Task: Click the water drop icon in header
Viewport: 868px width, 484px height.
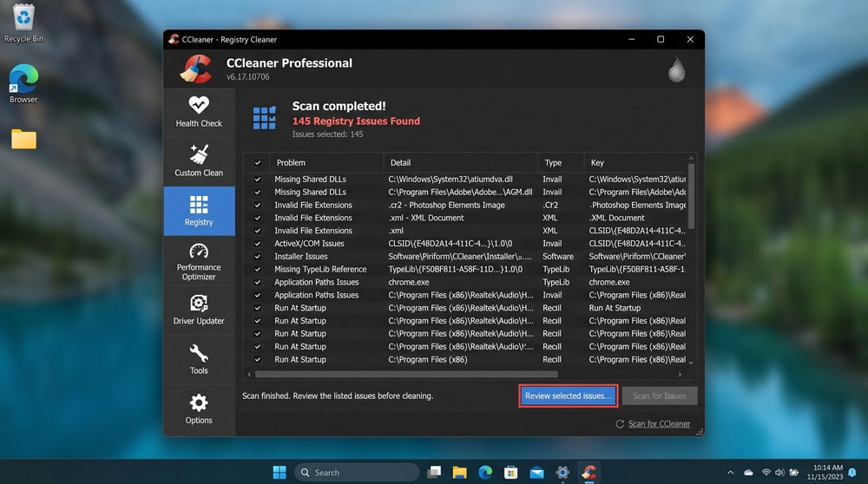Action: (676, 69)
